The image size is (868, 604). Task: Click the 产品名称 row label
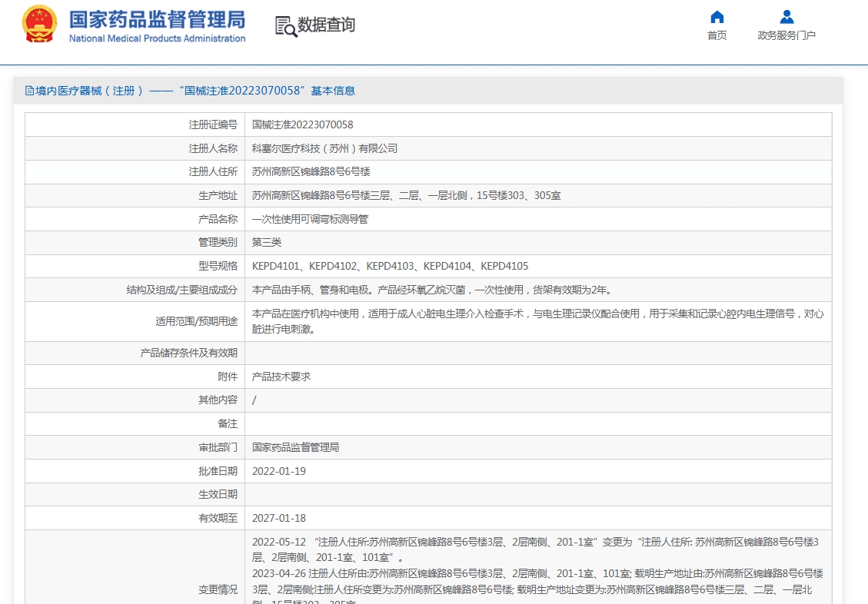(x=218, y=219)
